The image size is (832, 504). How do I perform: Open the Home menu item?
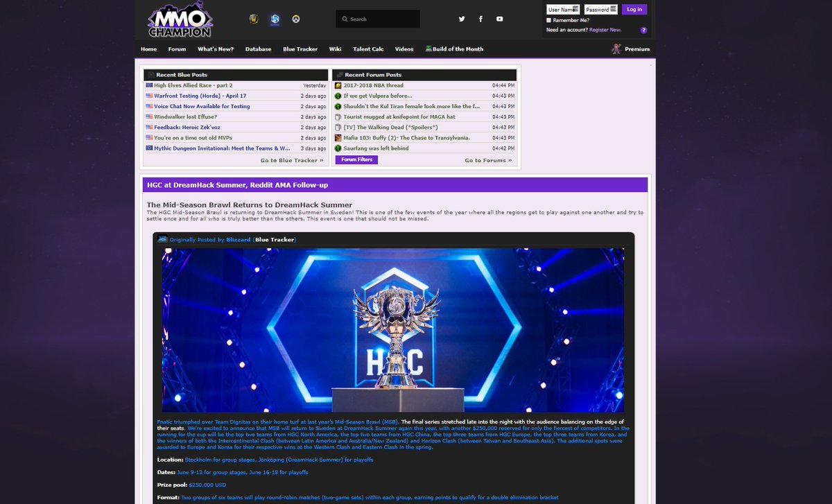point(148,49)
